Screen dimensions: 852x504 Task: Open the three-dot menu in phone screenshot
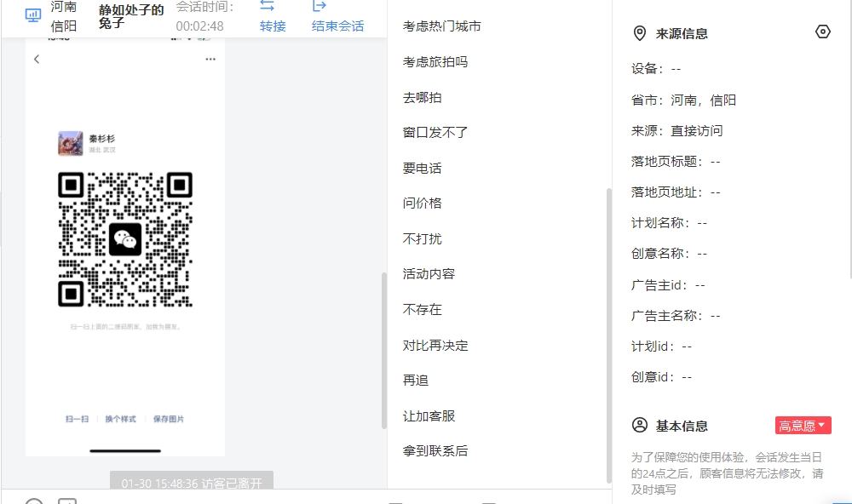(210, 60)
